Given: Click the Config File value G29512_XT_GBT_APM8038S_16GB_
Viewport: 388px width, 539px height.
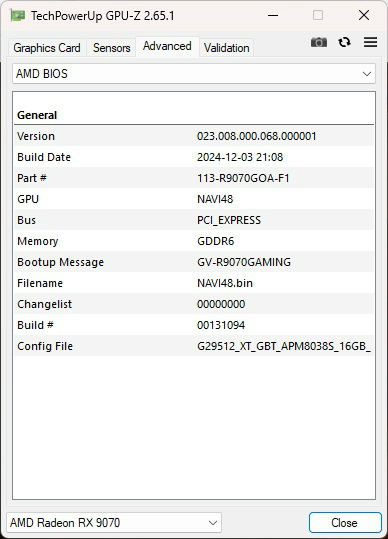Looking at the screenshot, I should click(284, 346).
